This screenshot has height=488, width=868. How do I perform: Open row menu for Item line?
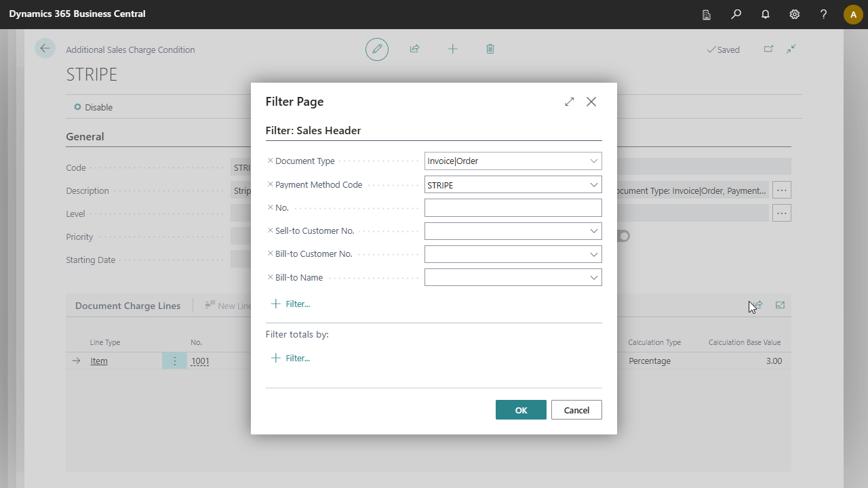pos(174,361)
